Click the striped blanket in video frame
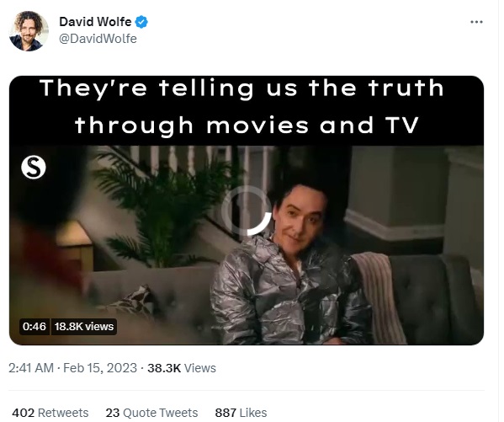Image resolution: width=504 pixels, height=422 pixels. click(x=377, y=297)
